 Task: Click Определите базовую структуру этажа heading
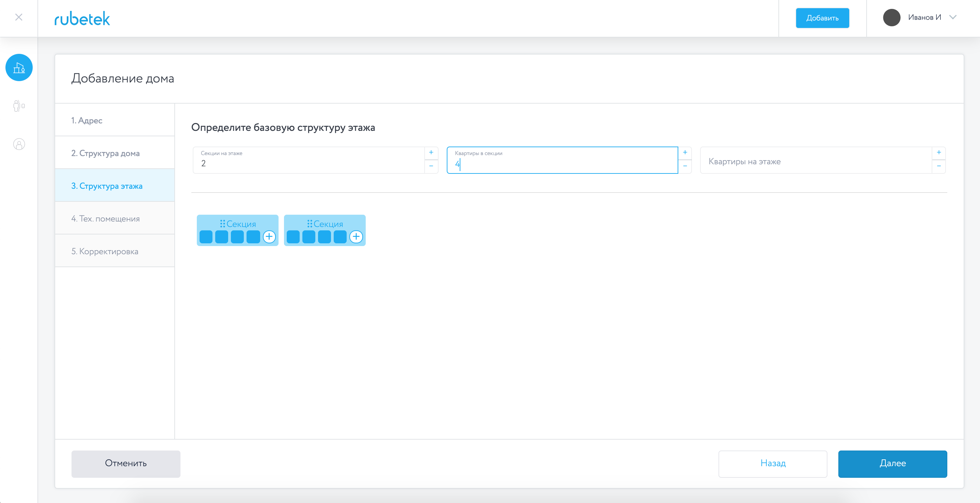click(x=283, y=127)
